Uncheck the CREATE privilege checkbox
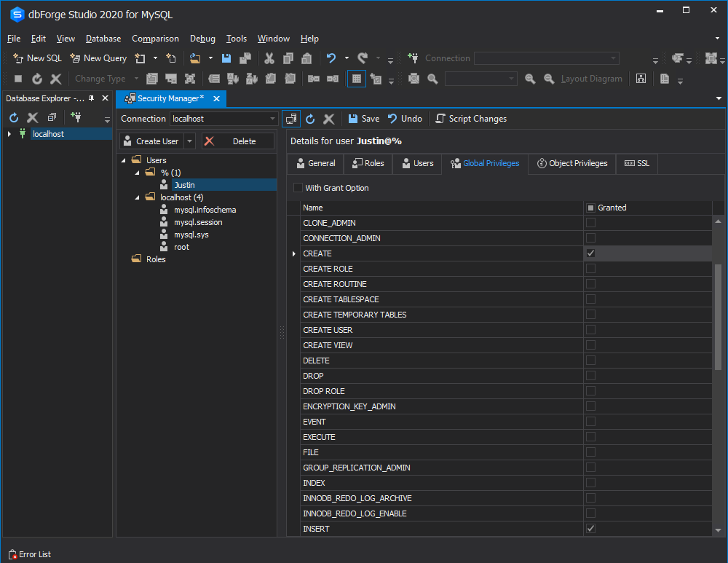 pos(590,253)
